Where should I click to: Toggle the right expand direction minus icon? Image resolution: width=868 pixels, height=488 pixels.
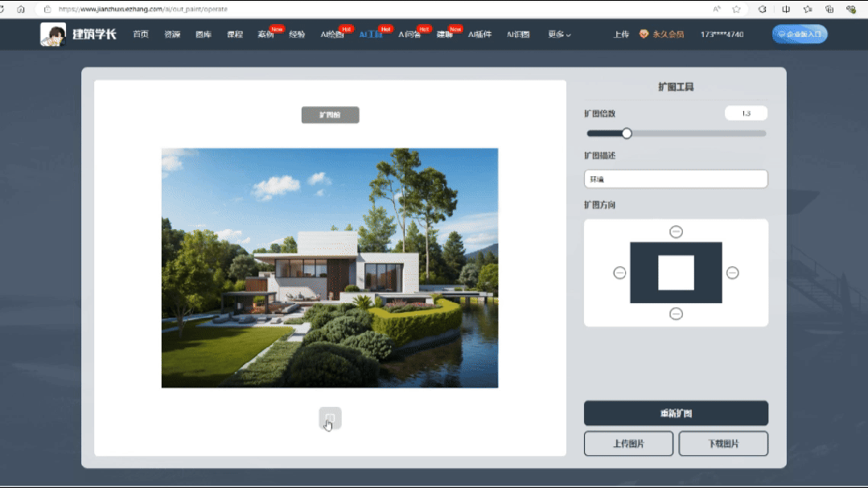pyautogui.click(x=732, y=273)
